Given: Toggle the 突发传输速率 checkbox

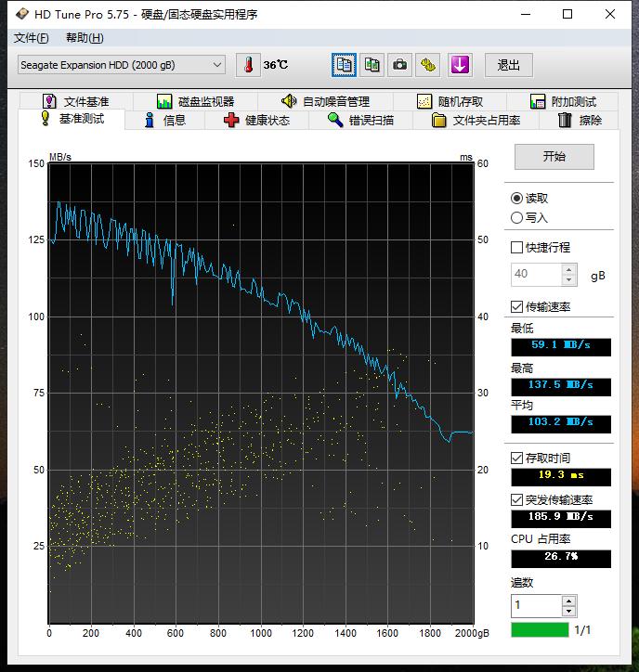Looking at the screenshot, I should (517, 500).
